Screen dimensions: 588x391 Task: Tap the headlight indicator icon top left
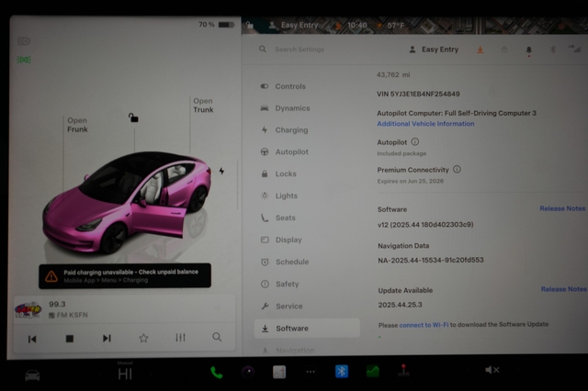tap(24, 40)
